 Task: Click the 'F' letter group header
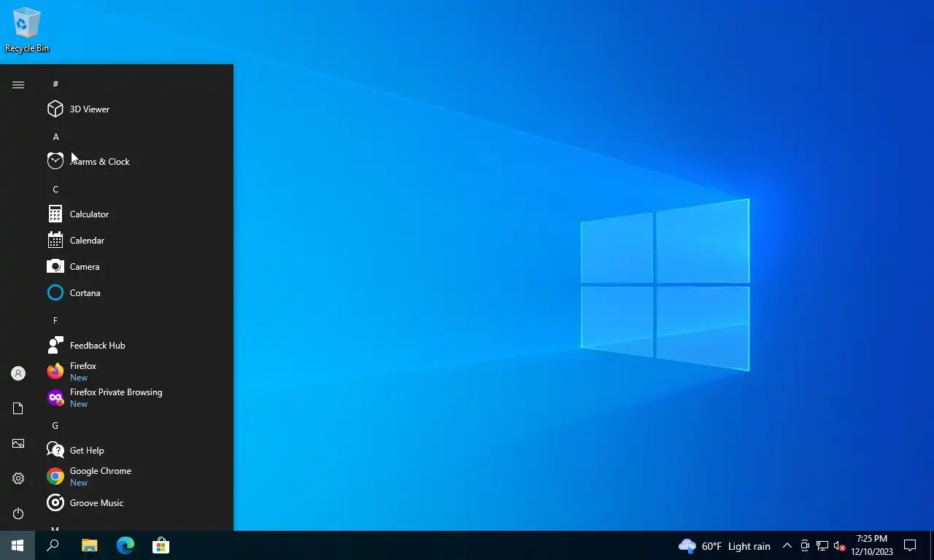click(x=55, y=321)
